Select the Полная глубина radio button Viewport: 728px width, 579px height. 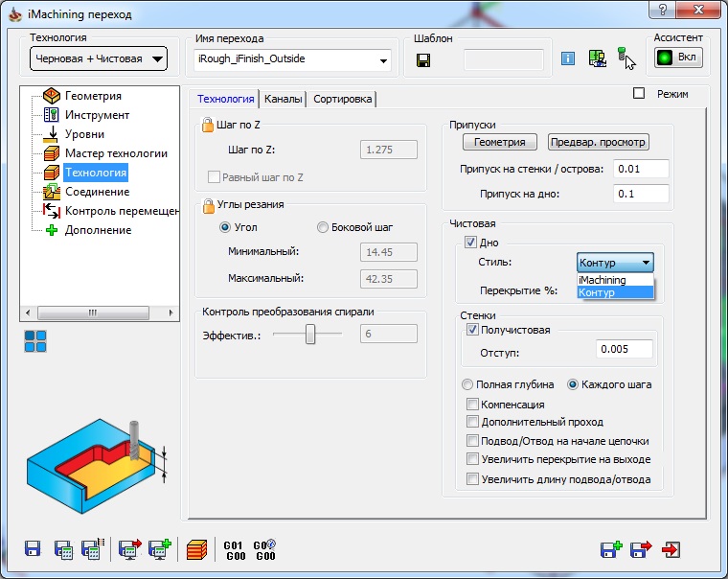click(467, 384)
